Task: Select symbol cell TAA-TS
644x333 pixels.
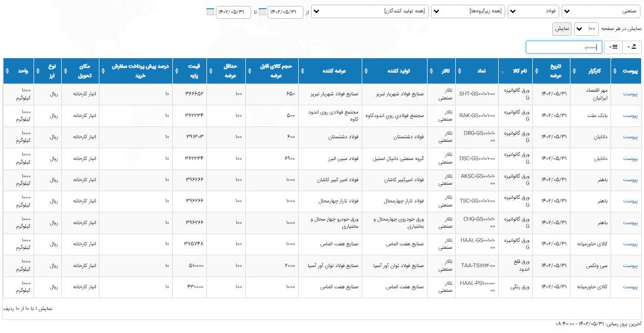Action: (x=478, y=265)
